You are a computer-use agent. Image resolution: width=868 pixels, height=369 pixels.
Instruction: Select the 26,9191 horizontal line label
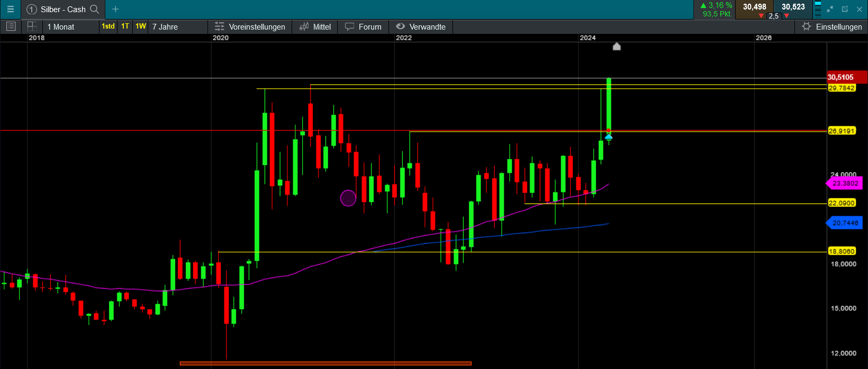[842, 131]
